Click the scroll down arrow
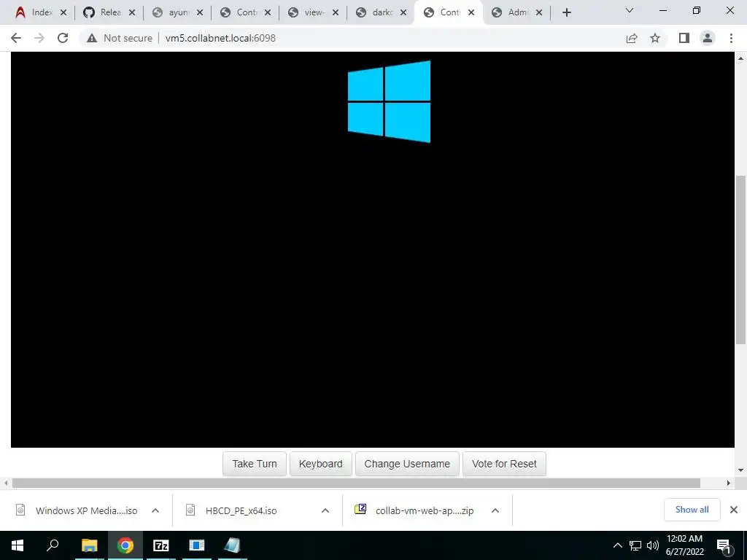The image size is (747, 560). (x=740, y=470)
